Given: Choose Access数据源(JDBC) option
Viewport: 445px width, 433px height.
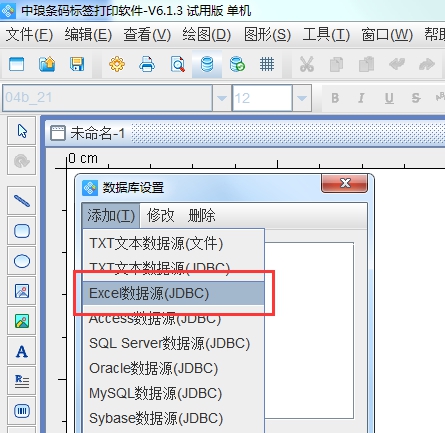Looking at the screenshot, I should click(x=173, y=318).
